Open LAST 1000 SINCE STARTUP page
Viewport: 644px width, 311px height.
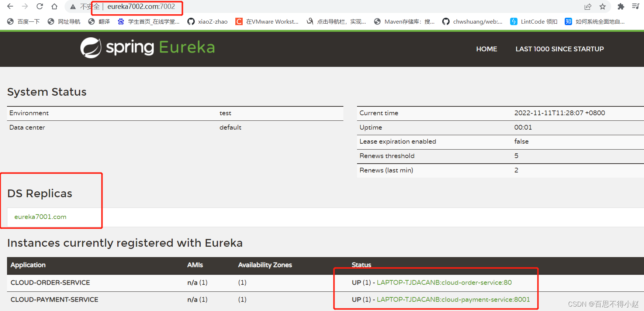560,49
